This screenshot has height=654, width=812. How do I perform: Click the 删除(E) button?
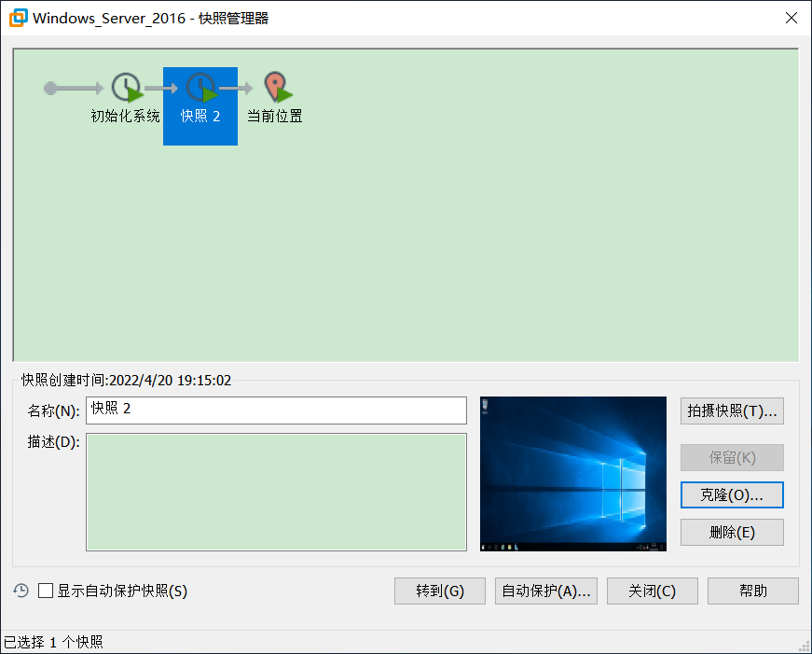732,532
